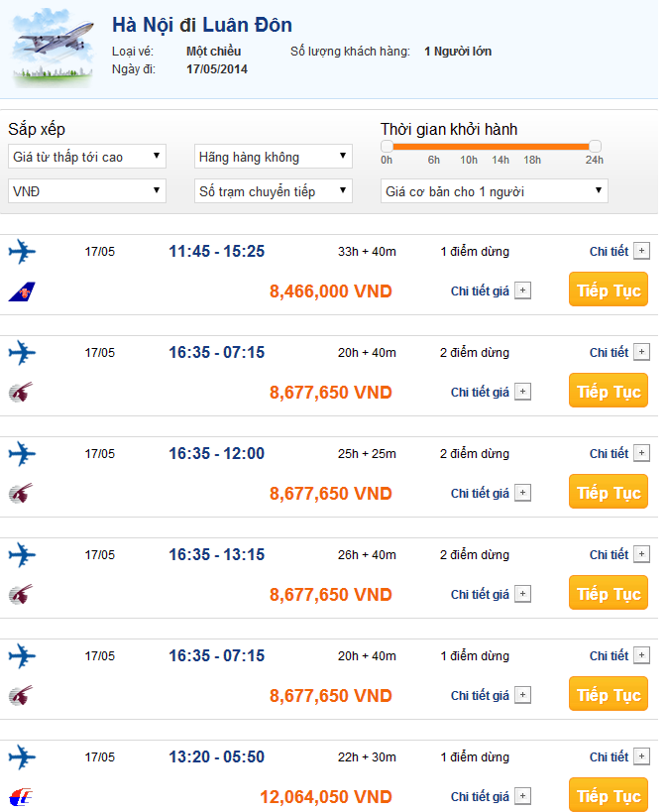
Task: Open the 'Giá từ thấp tới cao' sort dropdown
Action: (x=87, y=157)
